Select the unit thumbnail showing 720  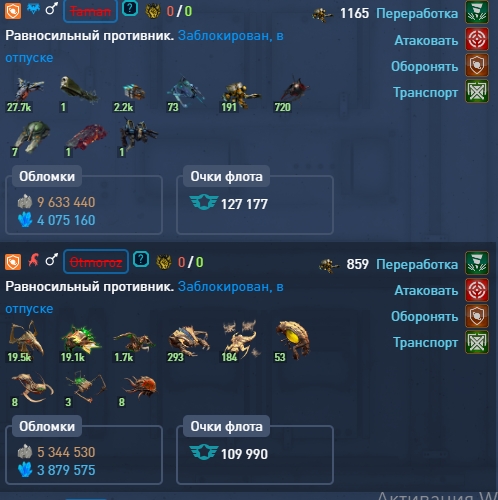pos(292,95)
